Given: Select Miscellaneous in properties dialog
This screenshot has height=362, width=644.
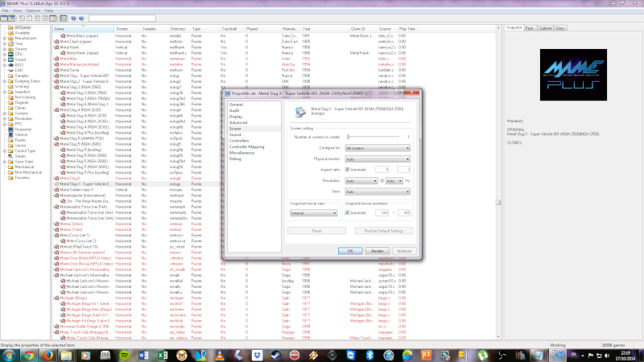Looking at the screenshot, I should tap(242, 153).
